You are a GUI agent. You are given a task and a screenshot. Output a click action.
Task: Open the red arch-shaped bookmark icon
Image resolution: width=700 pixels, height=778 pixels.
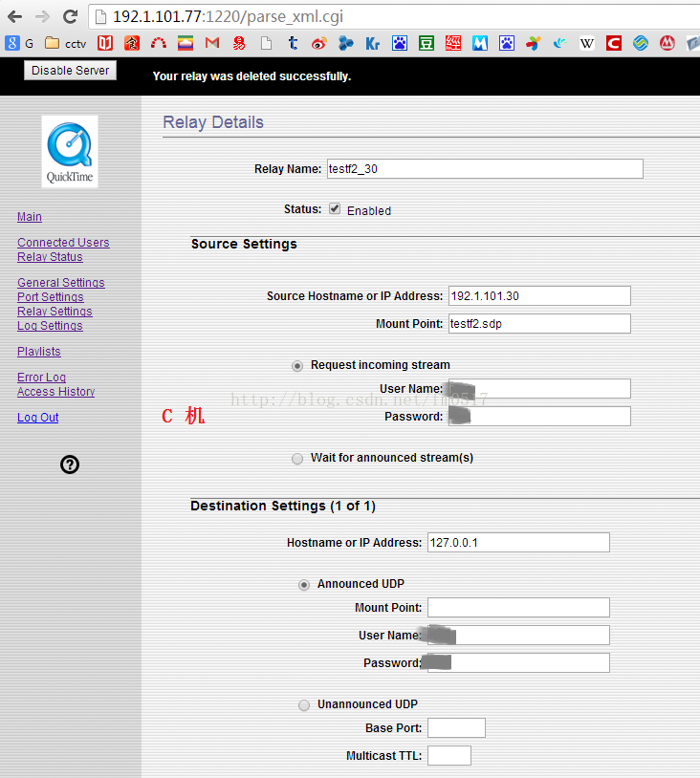point(159,44)
